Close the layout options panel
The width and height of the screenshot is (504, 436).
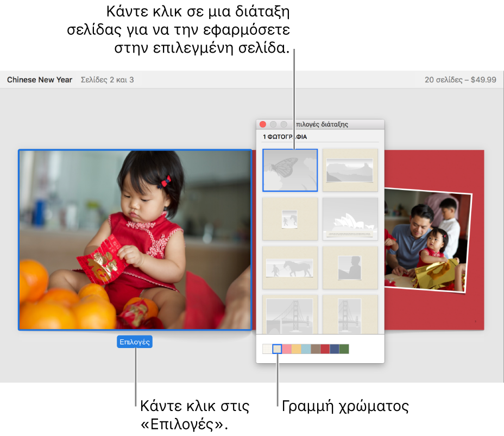point(263,124)
